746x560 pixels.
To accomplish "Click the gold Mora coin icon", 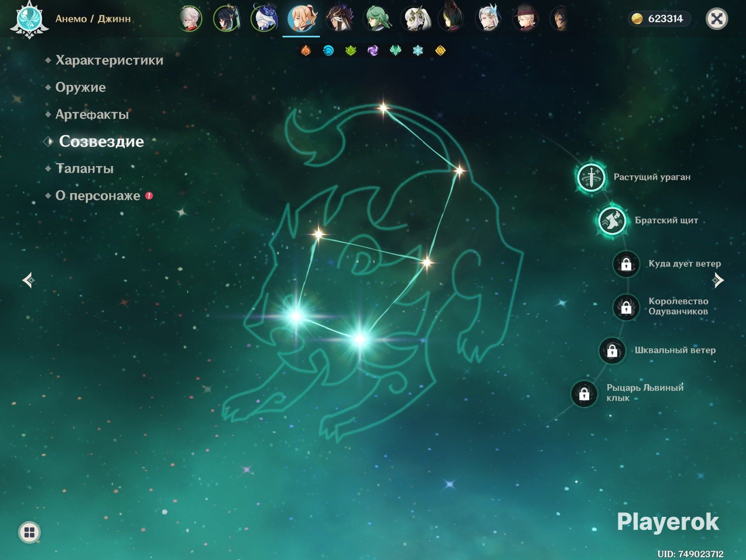I will tap(637, 19).
